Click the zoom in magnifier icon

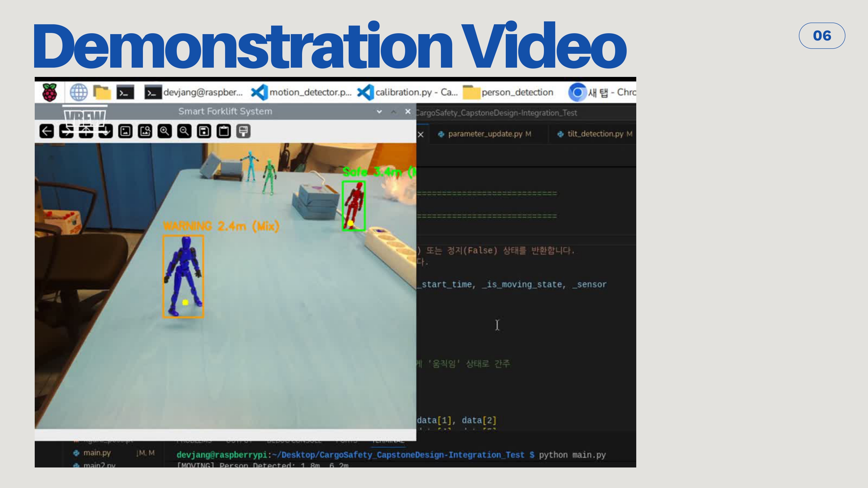(164, 131)
